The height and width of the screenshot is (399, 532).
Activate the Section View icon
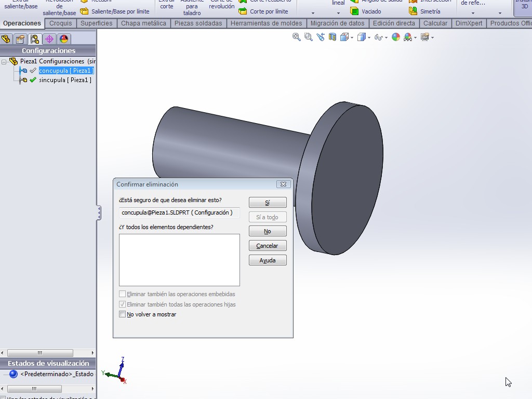tap(332, 37)
